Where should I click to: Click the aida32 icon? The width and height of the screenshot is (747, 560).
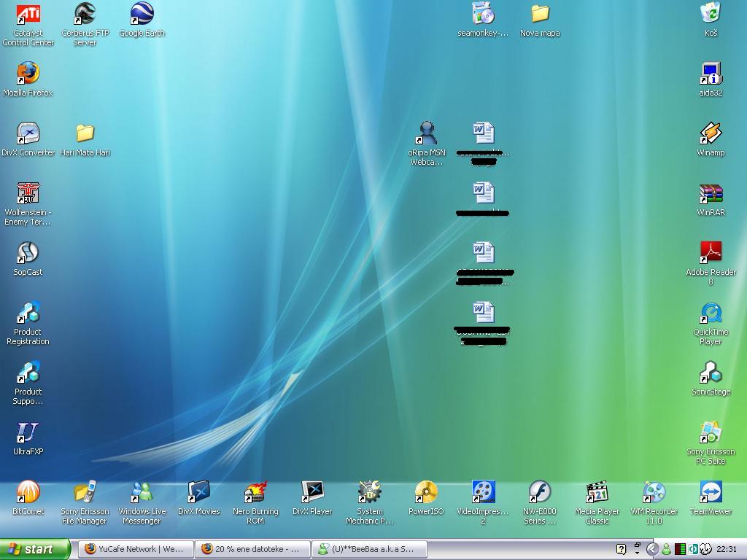[x=711, y=74]
